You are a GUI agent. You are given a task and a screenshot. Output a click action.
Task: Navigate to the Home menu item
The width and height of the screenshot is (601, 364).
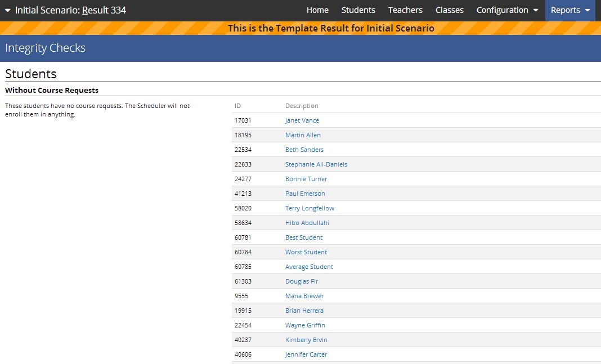tap(317, 10)
